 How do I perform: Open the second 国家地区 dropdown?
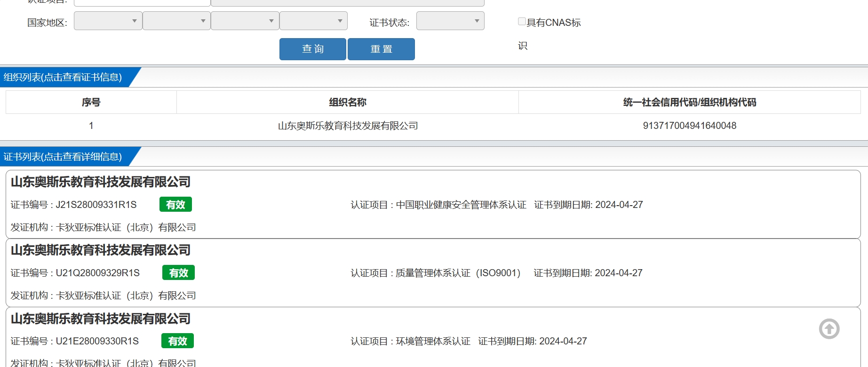(176, 21)
